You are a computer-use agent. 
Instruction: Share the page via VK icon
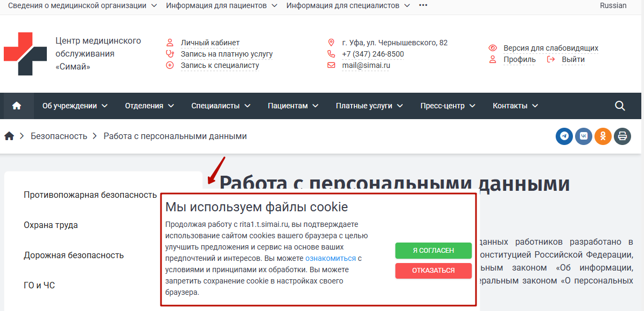tap(584, 136)
